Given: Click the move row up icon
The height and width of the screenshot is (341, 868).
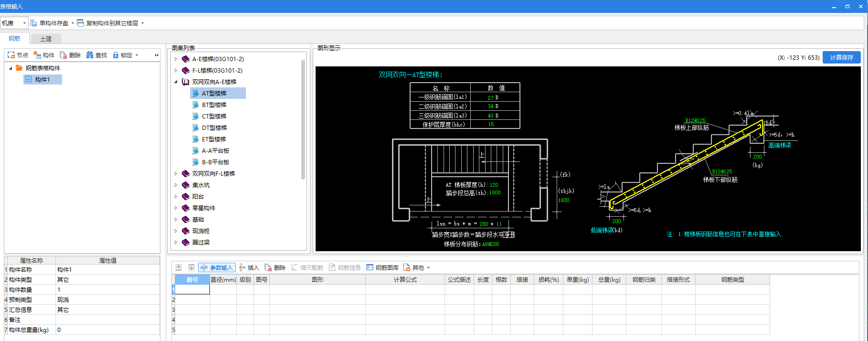Looking at the screenshot, I should 179,267.
